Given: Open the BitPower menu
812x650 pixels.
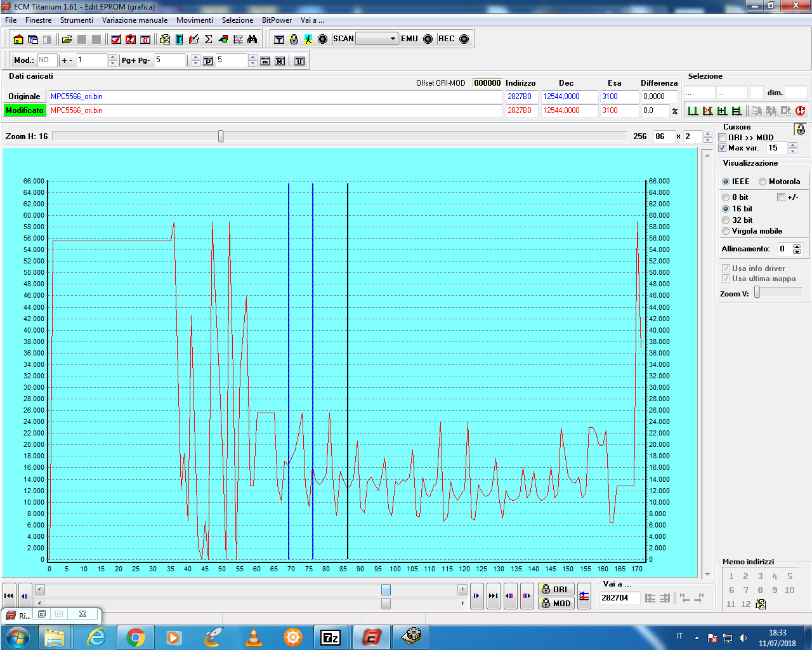Looking at the screenshot, I should (x=277, y=20).
